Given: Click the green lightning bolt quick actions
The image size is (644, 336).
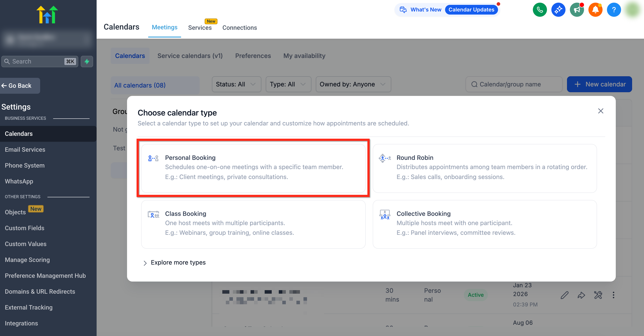Looking at the screenshot, I should tap(87, 61).
